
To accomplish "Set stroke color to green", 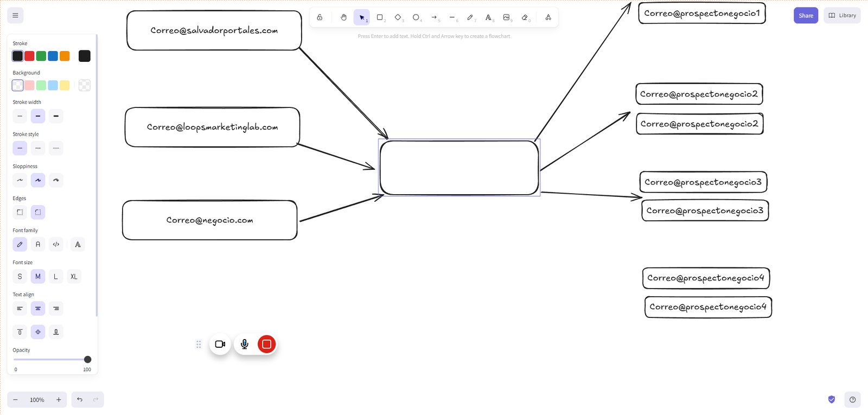I will point(41,56).
